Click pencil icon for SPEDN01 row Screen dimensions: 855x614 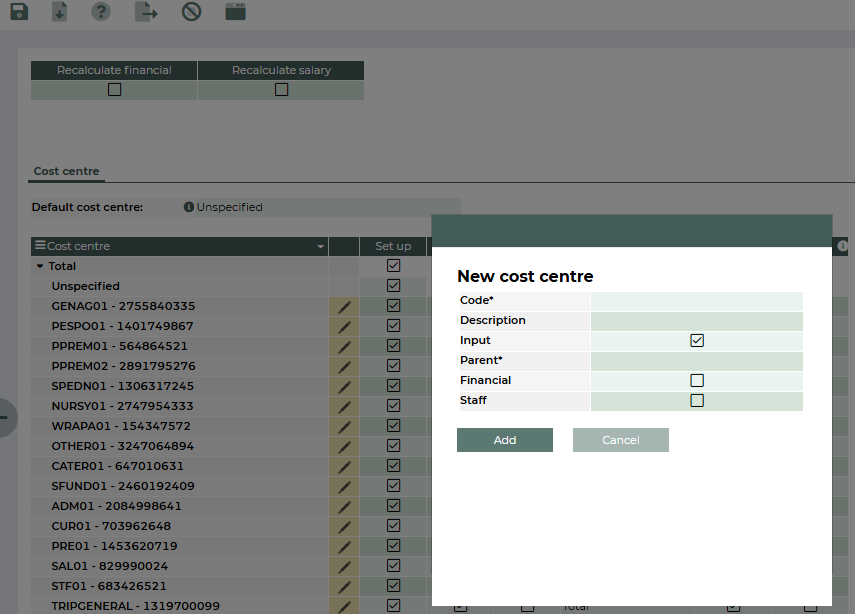[344, 386]
